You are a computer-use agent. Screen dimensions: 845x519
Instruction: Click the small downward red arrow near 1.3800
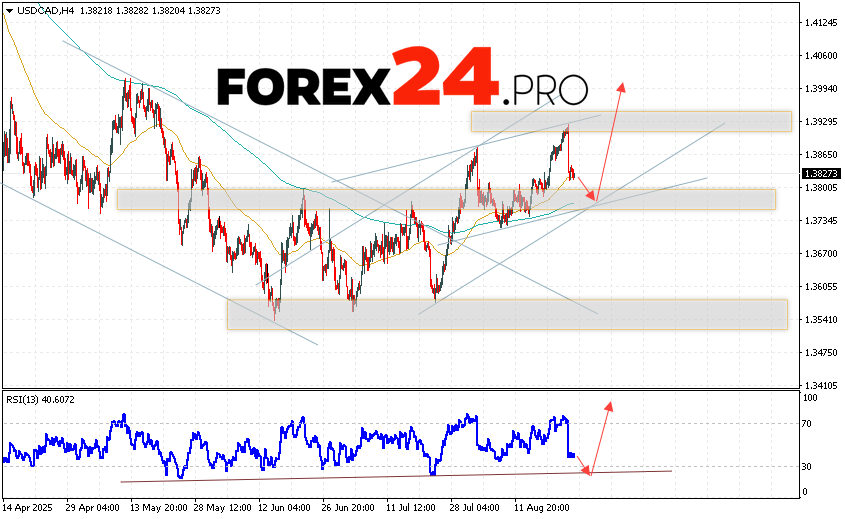[x=593, y=196]
